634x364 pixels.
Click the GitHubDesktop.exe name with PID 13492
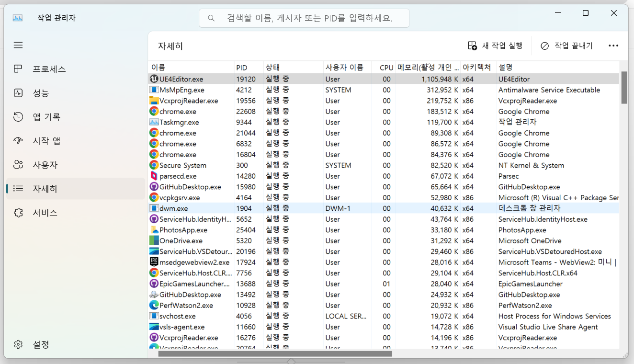pos(190,295)
